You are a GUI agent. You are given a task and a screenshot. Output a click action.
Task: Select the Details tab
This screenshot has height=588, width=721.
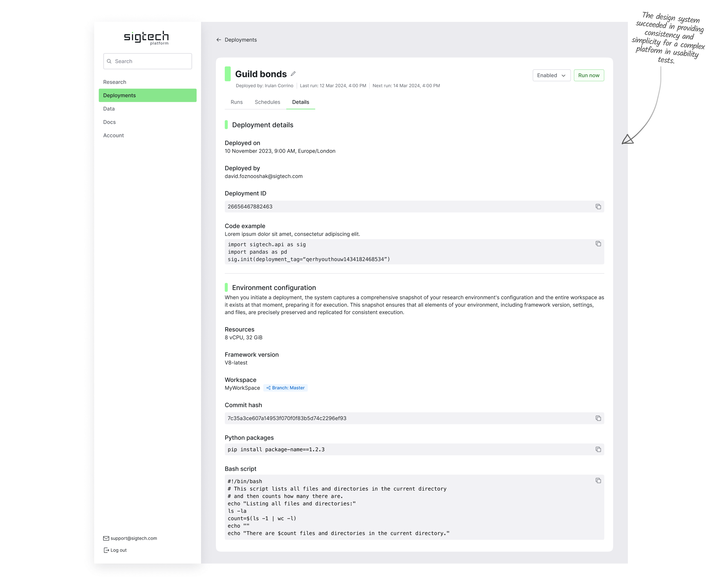pos(300,102)
